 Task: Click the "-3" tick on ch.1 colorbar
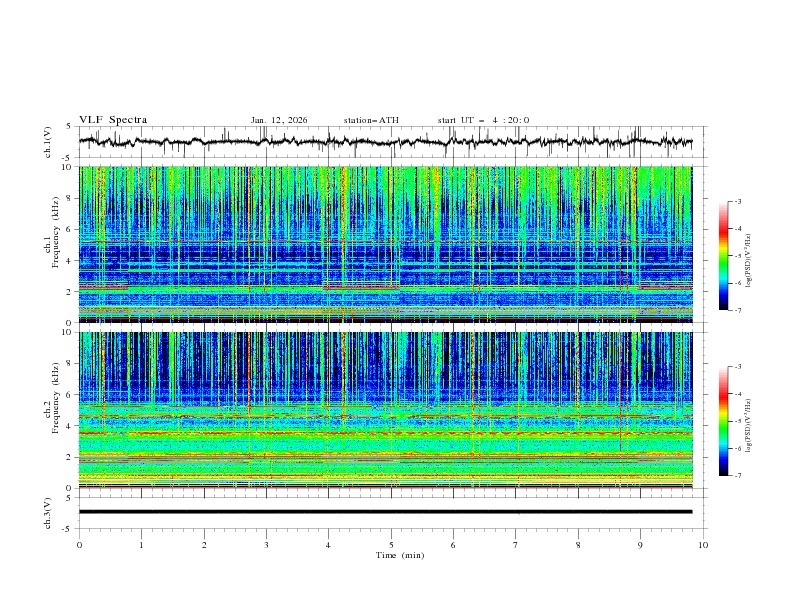tap(738, 201)
